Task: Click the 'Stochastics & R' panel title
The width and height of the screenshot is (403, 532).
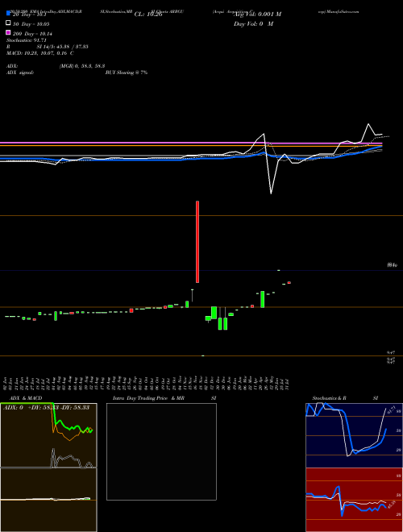Action: (329, 398)
